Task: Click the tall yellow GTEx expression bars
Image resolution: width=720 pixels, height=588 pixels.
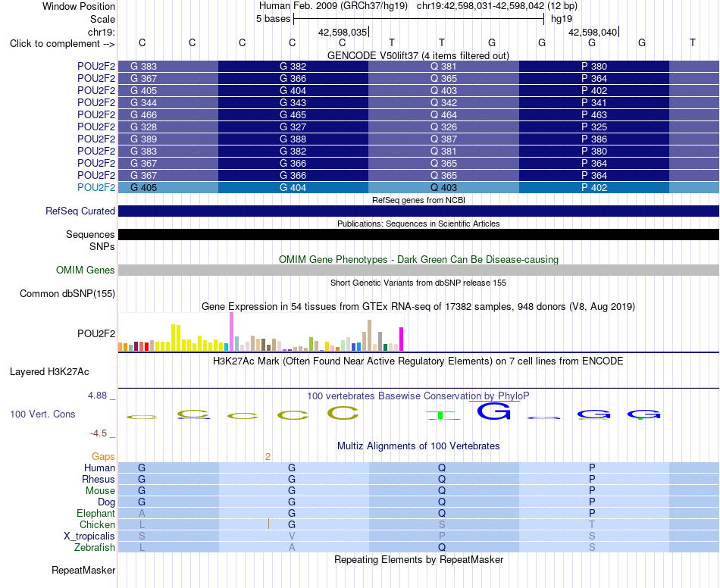Action: click(176, 337)
